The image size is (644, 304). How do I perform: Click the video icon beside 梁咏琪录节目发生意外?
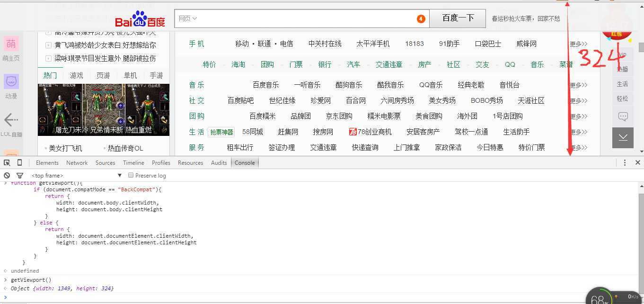coord(48,58)
